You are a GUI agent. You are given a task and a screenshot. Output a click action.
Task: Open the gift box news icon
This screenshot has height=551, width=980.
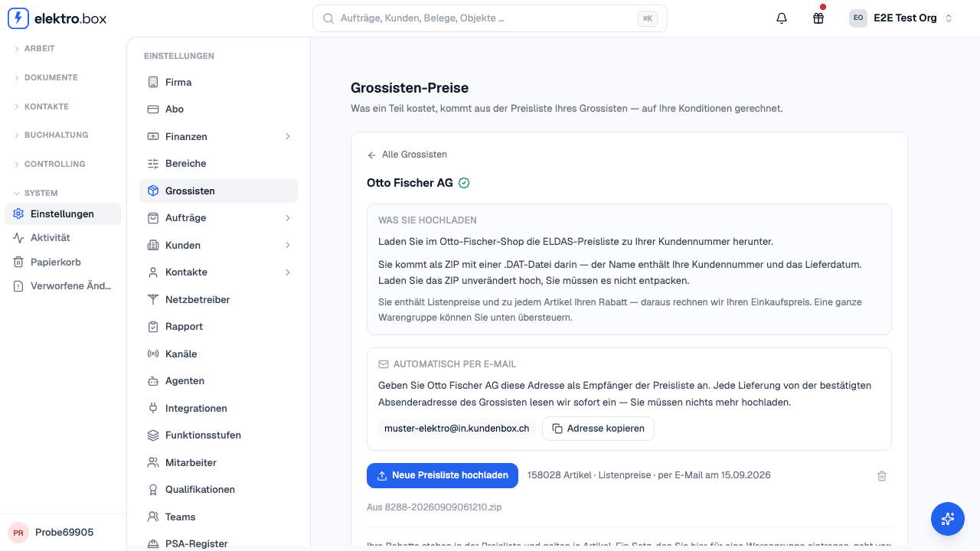[x=818, y=18]
